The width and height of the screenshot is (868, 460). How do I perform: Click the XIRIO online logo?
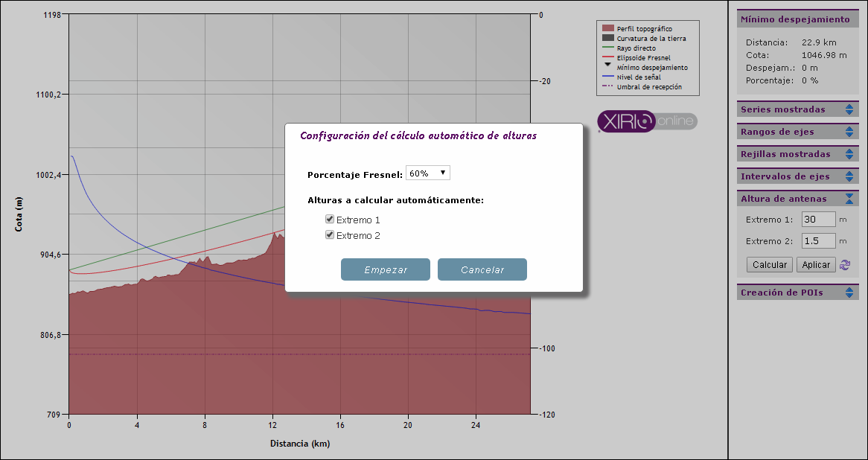(647, 121)
